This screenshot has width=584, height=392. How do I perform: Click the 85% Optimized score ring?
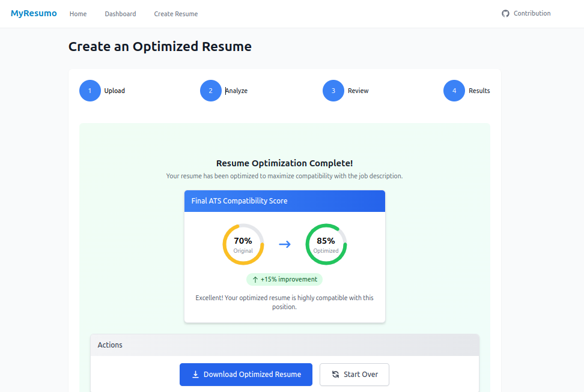point(326,243)
